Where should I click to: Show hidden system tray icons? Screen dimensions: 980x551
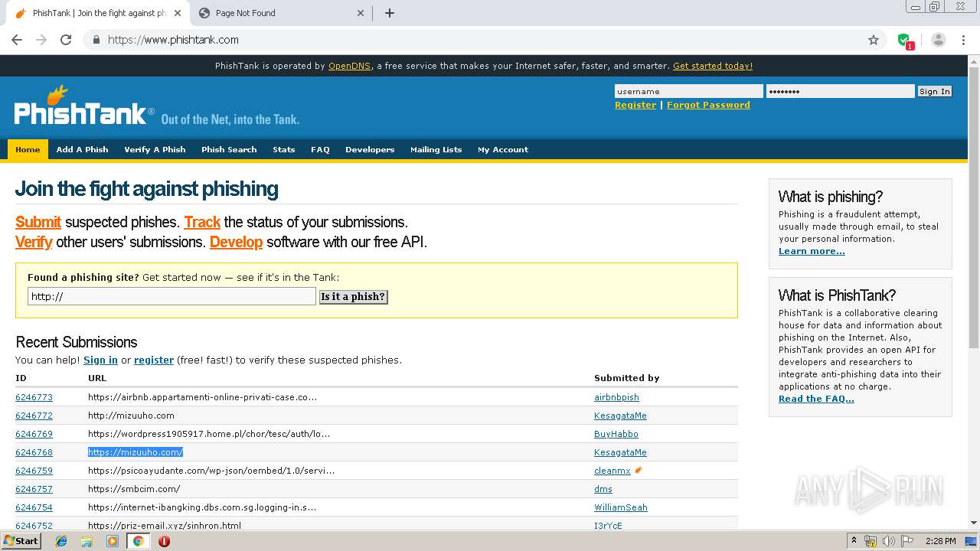854,541
